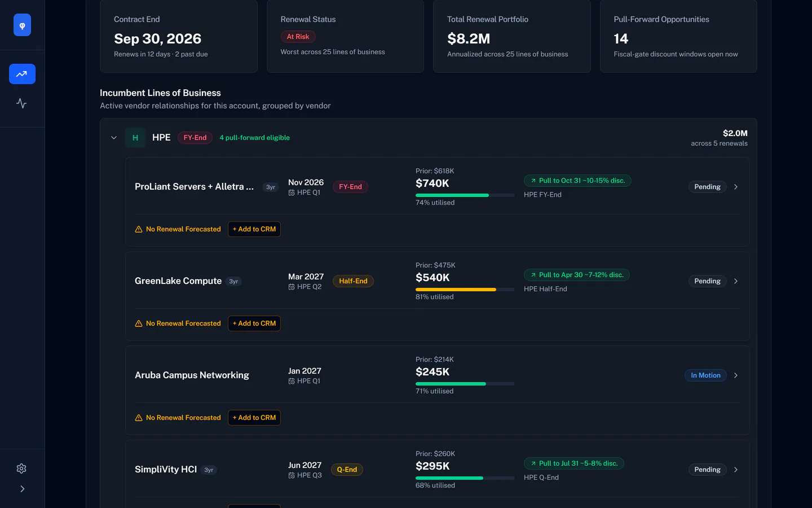Click the blue app logo icon
This screenshot has height=508, width=812.
point(22,25)
